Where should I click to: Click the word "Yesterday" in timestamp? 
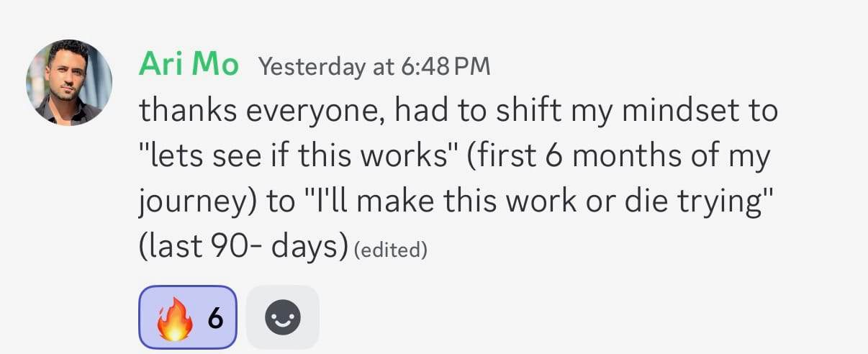[x=310, y=67]
